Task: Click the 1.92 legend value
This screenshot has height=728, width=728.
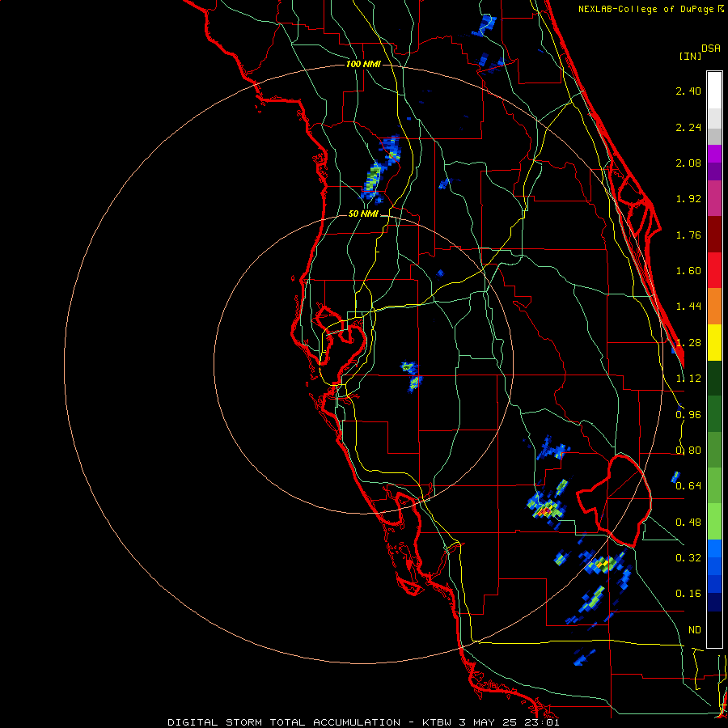Action: point(688,199)
